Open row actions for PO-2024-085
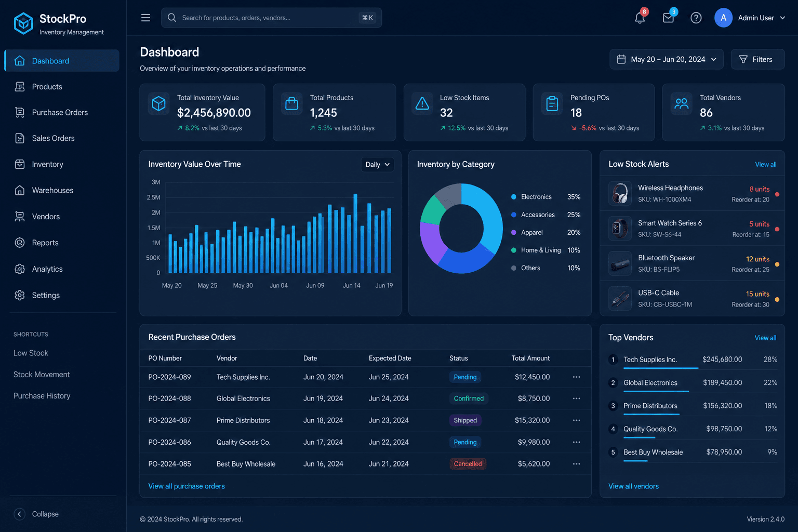 [576, 464]
